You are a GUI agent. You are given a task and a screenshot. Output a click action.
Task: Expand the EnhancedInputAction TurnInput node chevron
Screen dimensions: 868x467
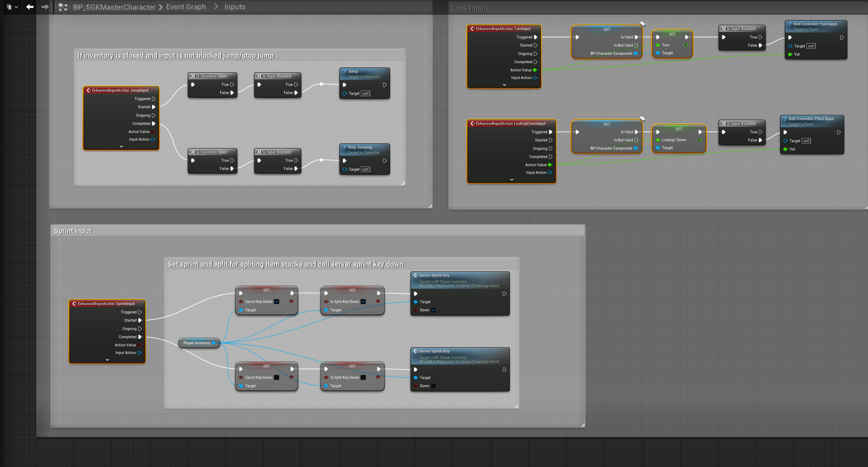click(x=504, y=85)
